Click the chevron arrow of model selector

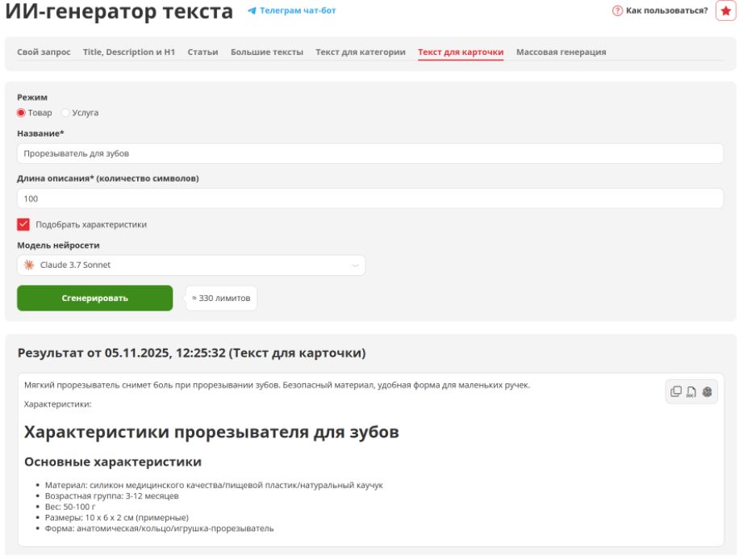[355, 265]
